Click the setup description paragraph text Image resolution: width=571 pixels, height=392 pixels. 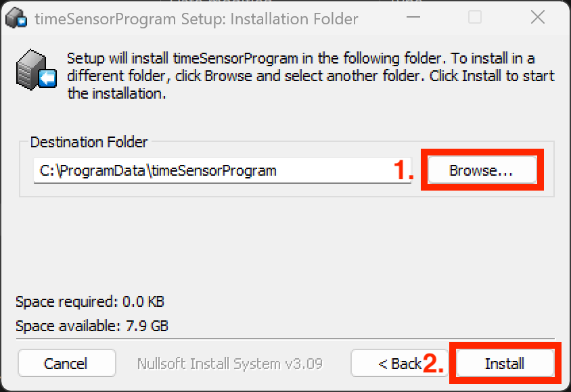pyautogui.click(x=304, y=76)
